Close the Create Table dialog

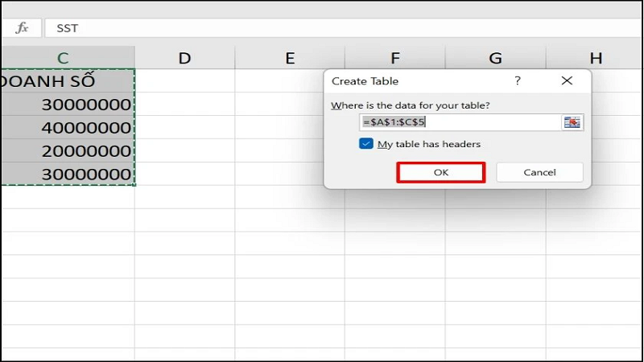567,81
